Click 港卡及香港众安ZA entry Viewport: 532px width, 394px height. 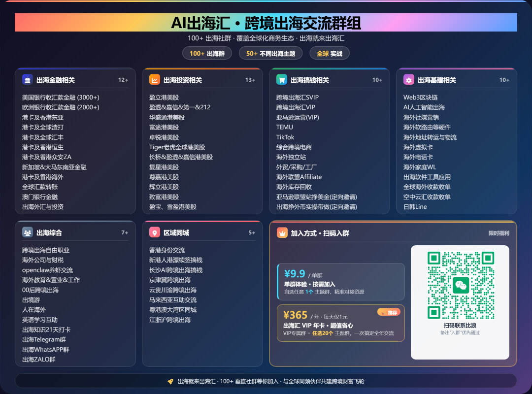coord(47,157)
